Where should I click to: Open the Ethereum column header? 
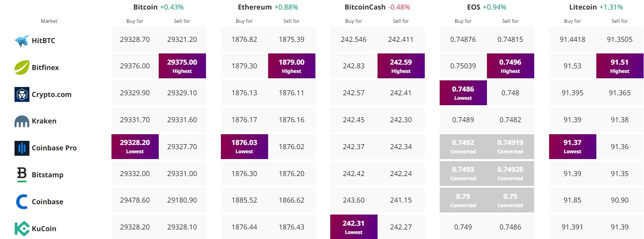[x=255, y=7]
